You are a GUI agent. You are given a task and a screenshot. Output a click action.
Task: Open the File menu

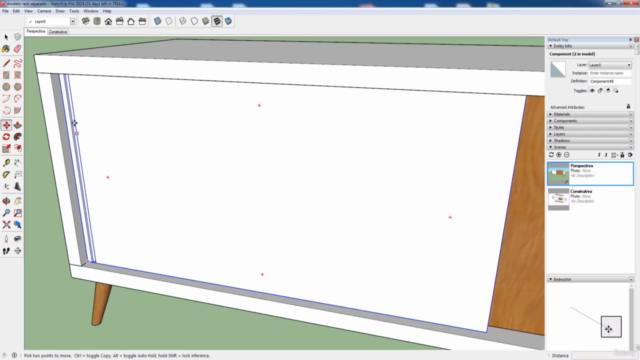pos(5,11)
